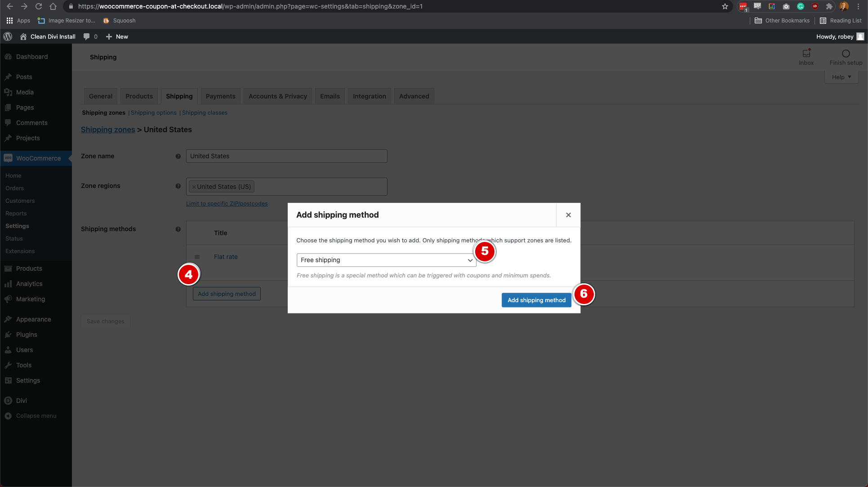
Task: Open the comments bubble in the admin bar
Action: point(90,36)
